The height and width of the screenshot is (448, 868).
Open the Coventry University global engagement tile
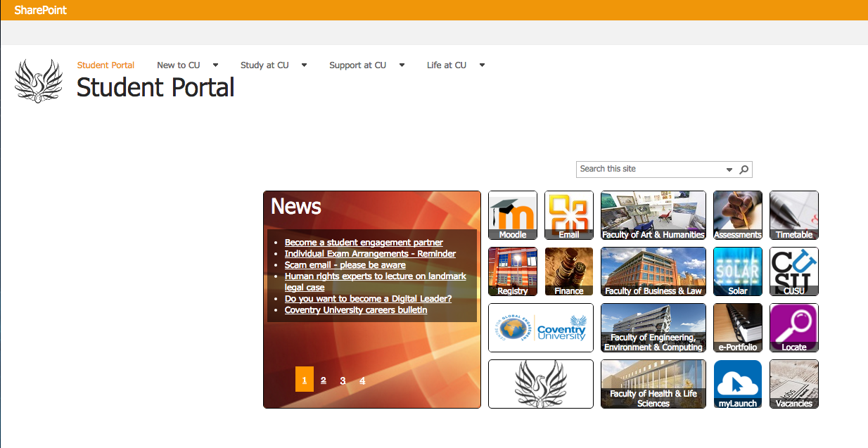(x=541, y=328)
